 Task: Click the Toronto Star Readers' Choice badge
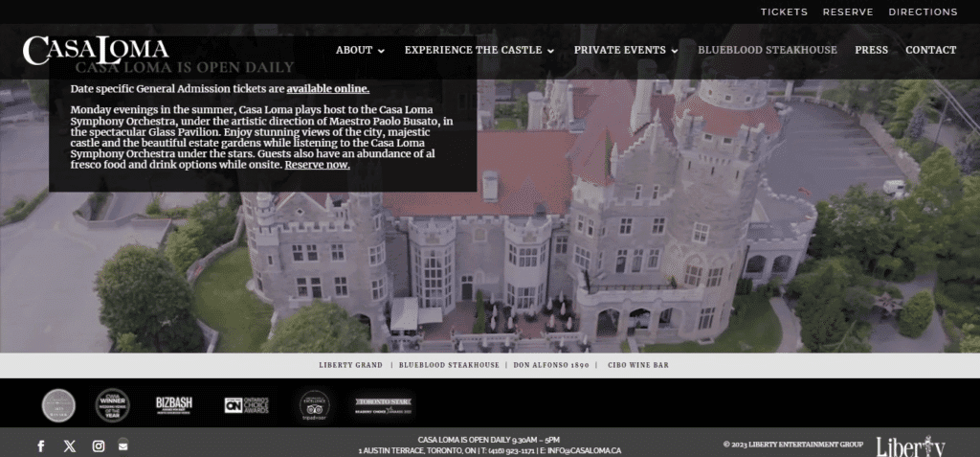[385, 405]
